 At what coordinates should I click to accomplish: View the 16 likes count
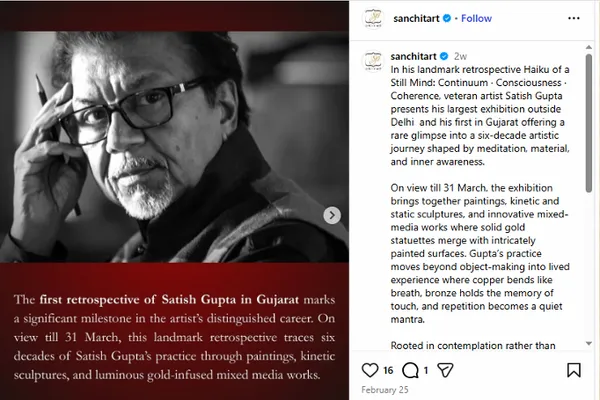pos(388,370)
